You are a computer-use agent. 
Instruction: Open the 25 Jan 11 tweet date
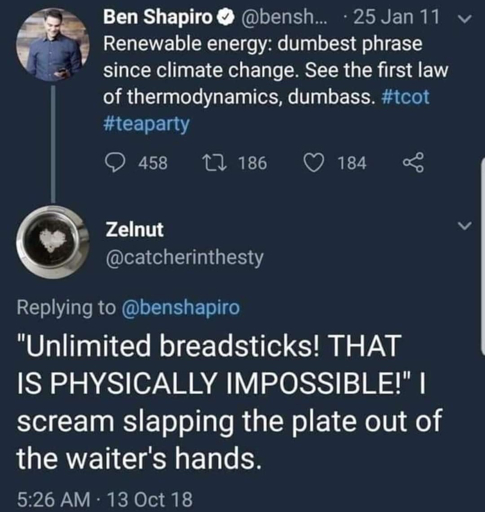[x=396, y=17]
